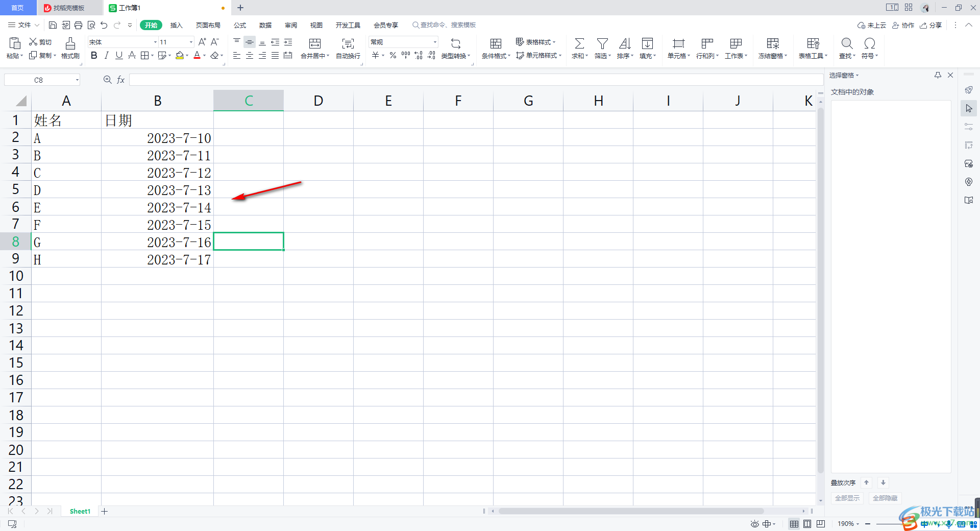Viewport: 980px width, 531px height.
Task: Click the percent style icon
Action: coord(393,55)
